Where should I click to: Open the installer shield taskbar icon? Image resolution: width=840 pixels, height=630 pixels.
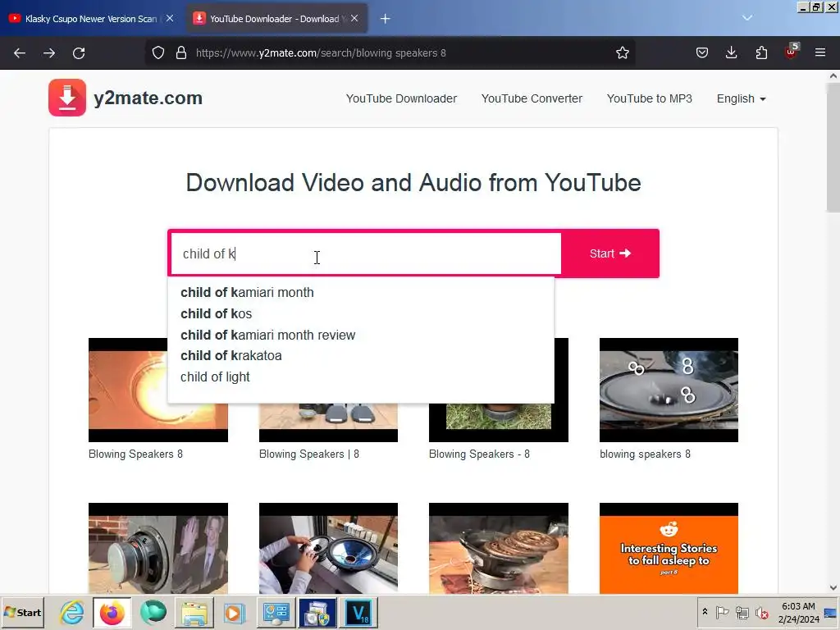tap(317, 612)
